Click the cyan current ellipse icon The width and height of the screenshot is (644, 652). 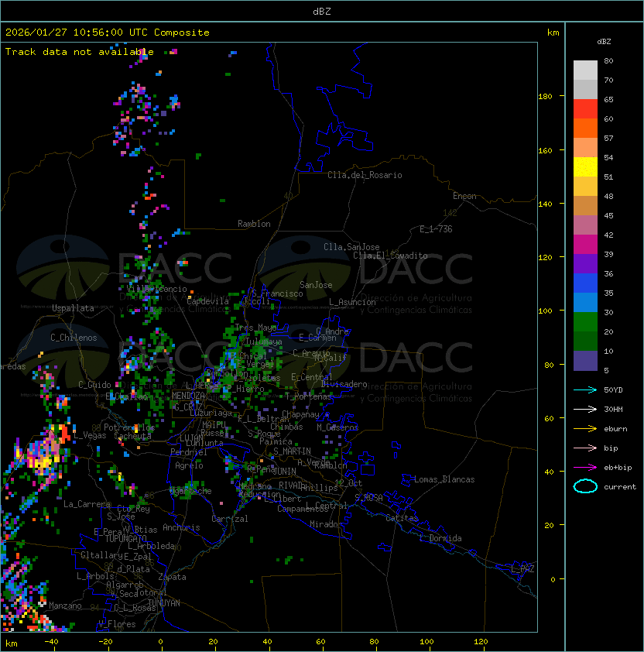(585, 486)
